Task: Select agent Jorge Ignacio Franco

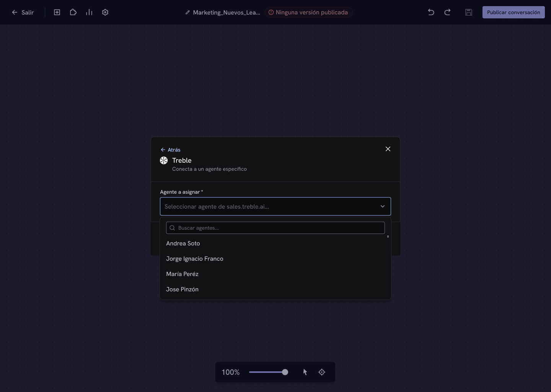Action: click(275, 259)
